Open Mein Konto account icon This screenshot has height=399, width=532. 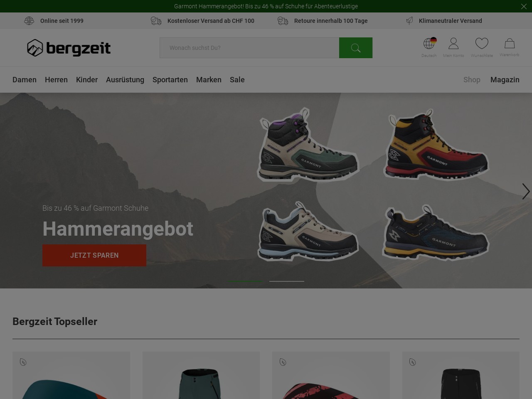point(453,47)
